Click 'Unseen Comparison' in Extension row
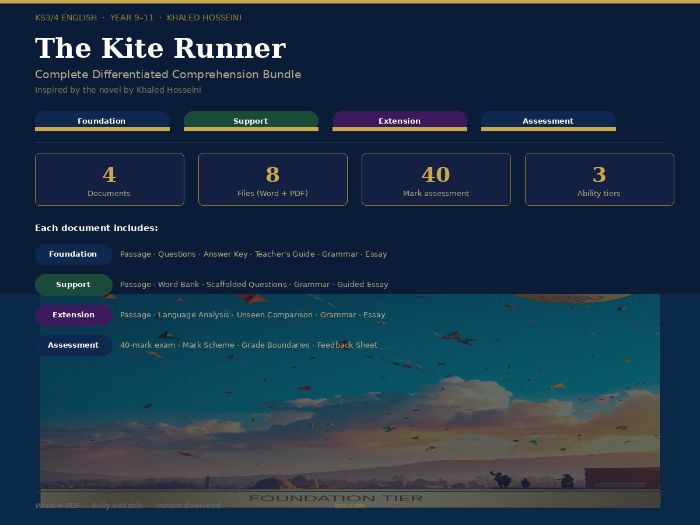This screenshot has width=700, height=525. [275, 315]
